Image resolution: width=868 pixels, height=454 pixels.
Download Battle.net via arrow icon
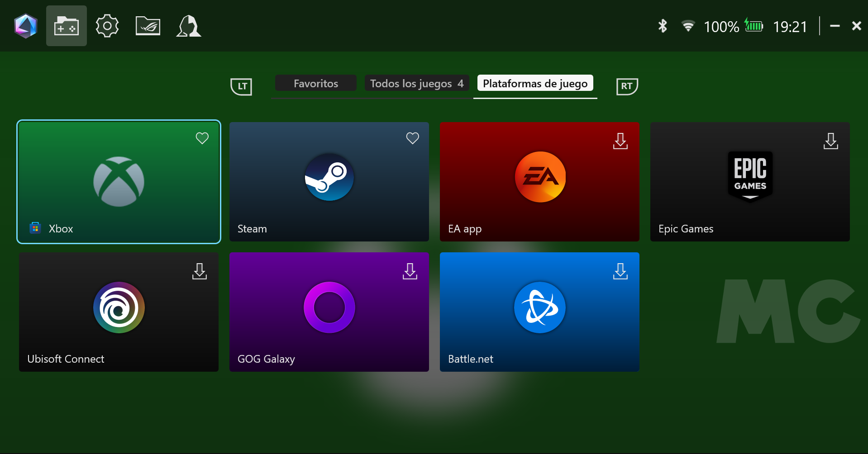(620, 271)
